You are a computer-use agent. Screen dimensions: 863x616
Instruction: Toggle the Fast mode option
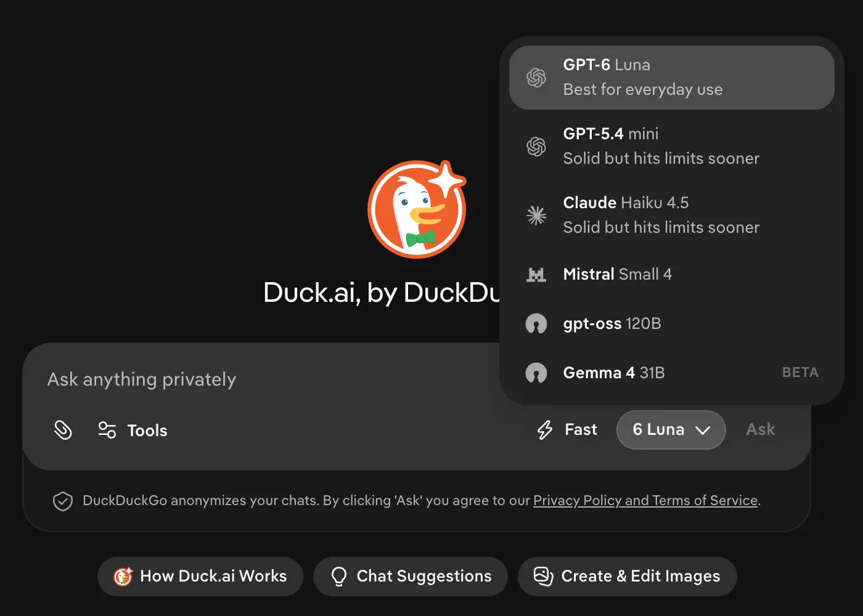[567, 430]
